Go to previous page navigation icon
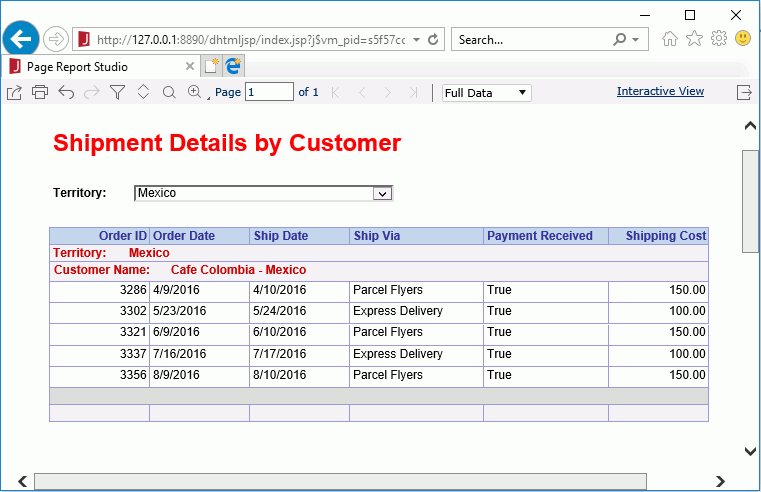Image resolution: width=761 pixels, height=492 pixels. pyautogui.click(x=362, y=92)
